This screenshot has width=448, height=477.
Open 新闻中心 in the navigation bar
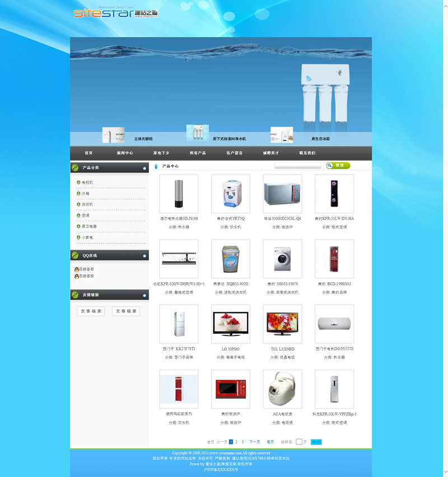point(125,153)
